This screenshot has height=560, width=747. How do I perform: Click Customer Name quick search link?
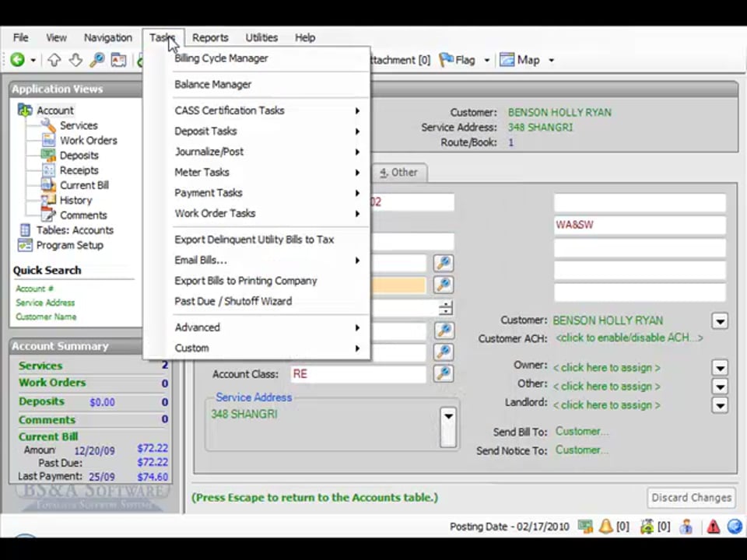46,317
